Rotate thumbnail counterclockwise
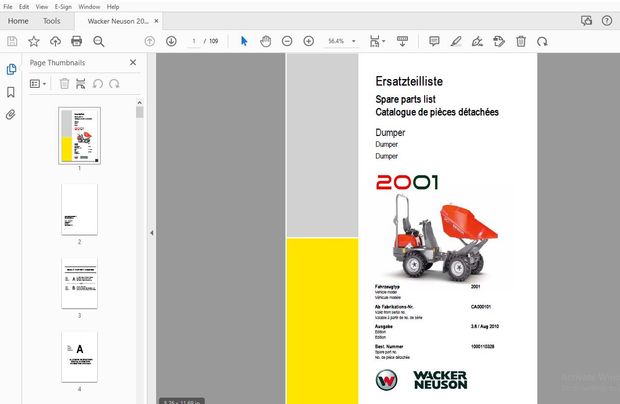The width and height of the screenshot is (620, 404). [98, 84]
